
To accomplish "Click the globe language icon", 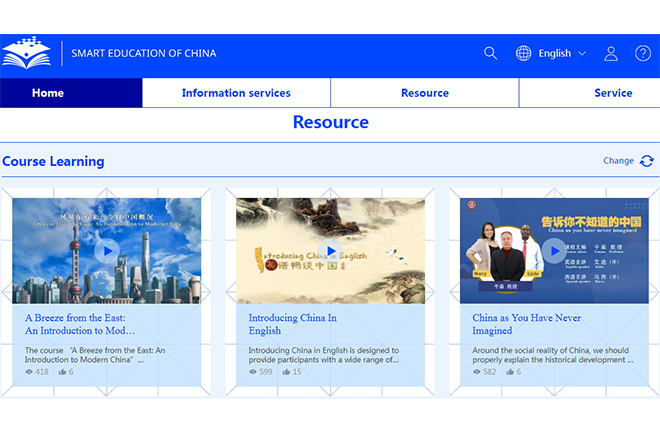I will point(523,53).
